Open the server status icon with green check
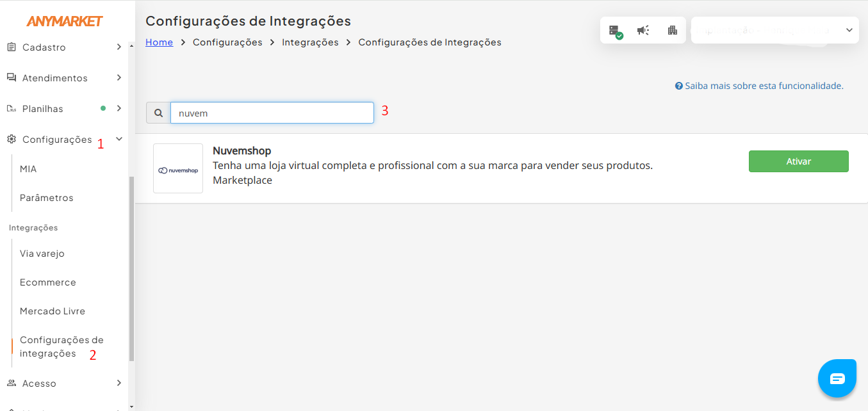The height and width of the screenshot is (411, 868). coord(616,31)
